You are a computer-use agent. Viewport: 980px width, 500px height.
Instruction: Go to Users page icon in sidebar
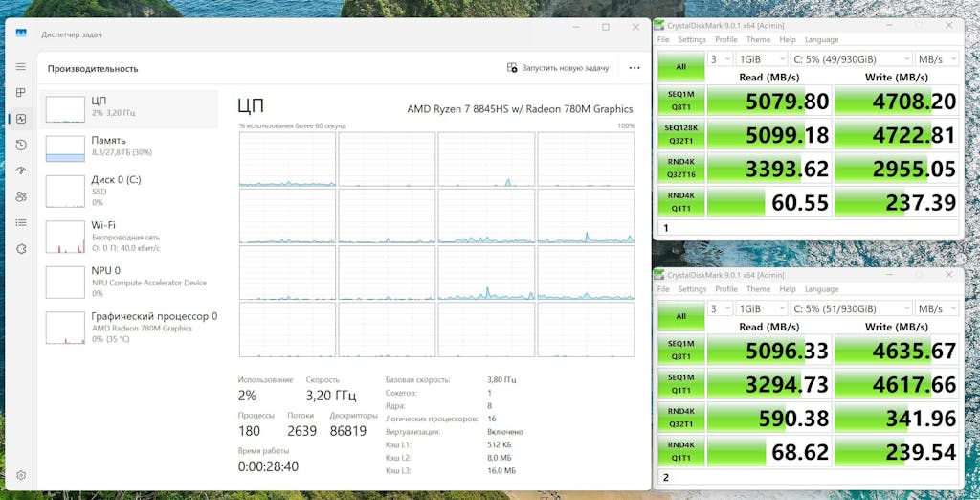[x=21, y=196]
